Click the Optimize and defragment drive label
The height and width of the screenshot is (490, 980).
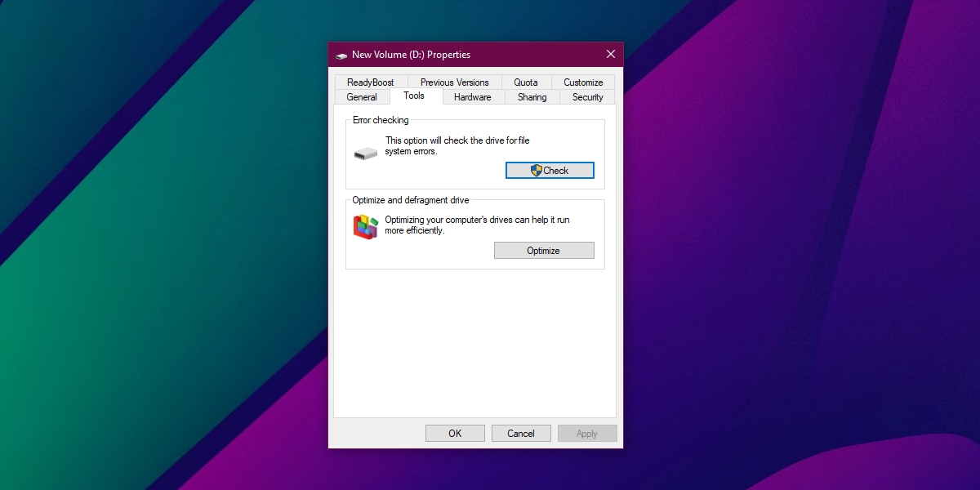point(411,200)
